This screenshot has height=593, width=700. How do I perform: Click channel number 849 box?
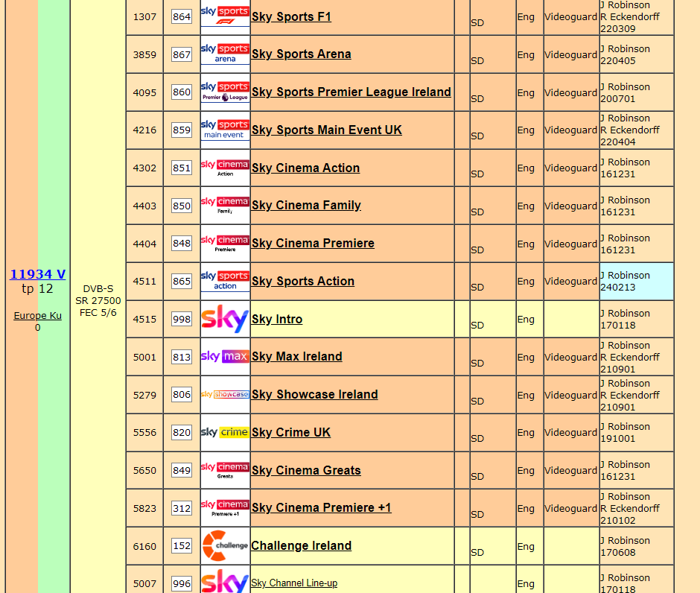tap(182, 470)
